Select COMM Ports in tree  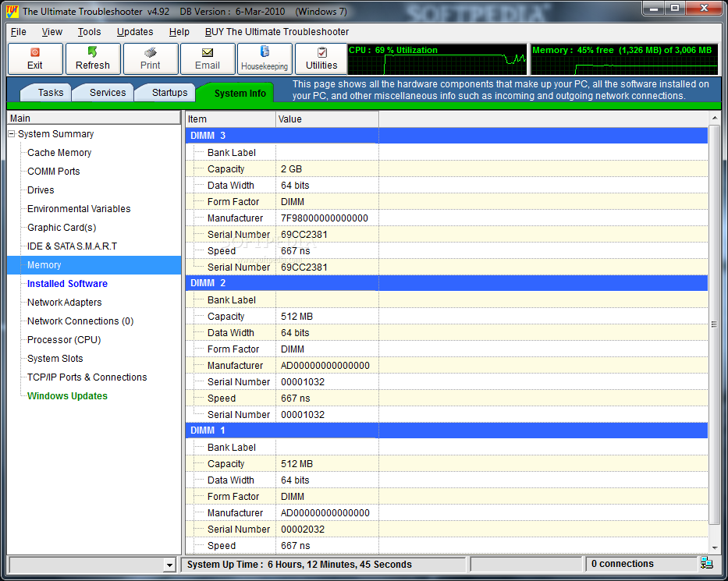53,172
